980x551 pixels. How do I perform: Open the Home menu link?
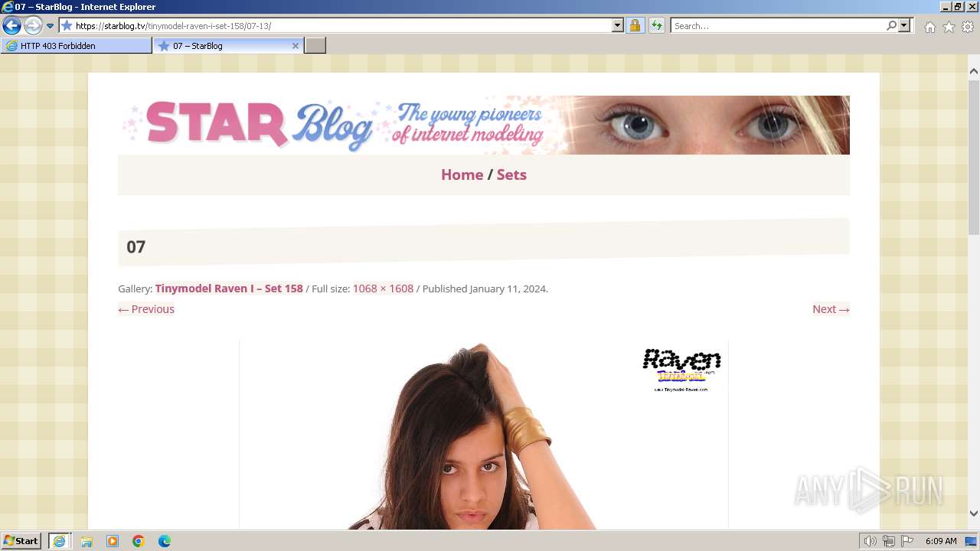pos(462,174)
